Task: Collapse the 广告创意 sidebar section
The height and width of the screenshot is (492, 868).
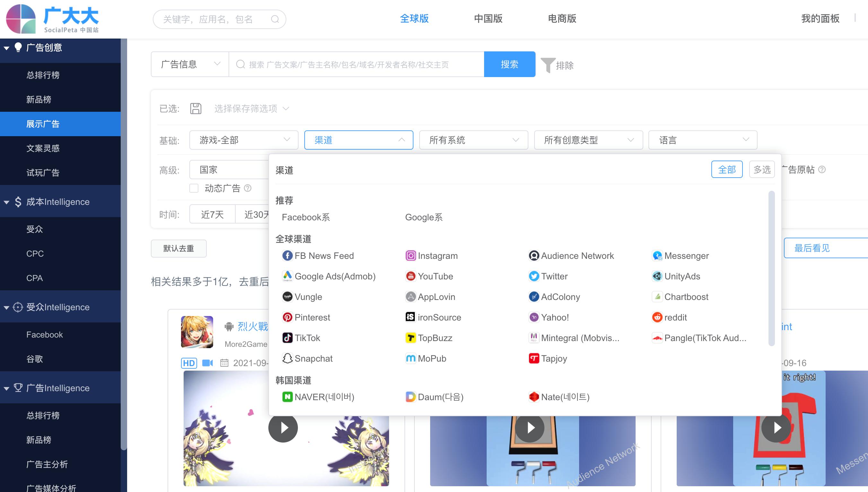Action: pos(6,48)
